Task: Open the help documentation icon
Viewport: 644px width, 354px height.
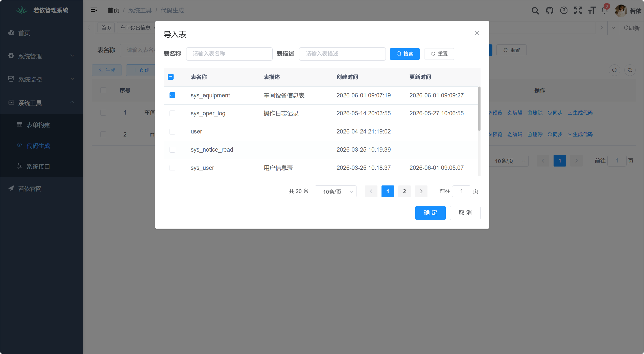Action: point(564,11)
